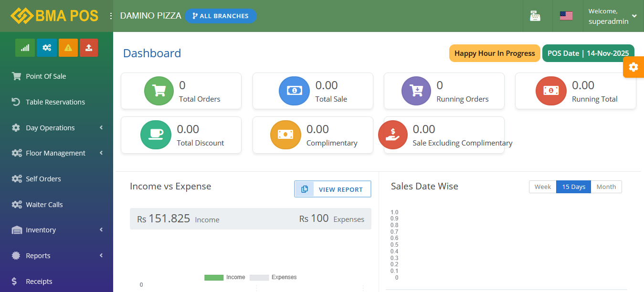The width and height of the screenshot is (644, 292).
Task: Expand the Floor Management submenu
Action: point(56,153)
